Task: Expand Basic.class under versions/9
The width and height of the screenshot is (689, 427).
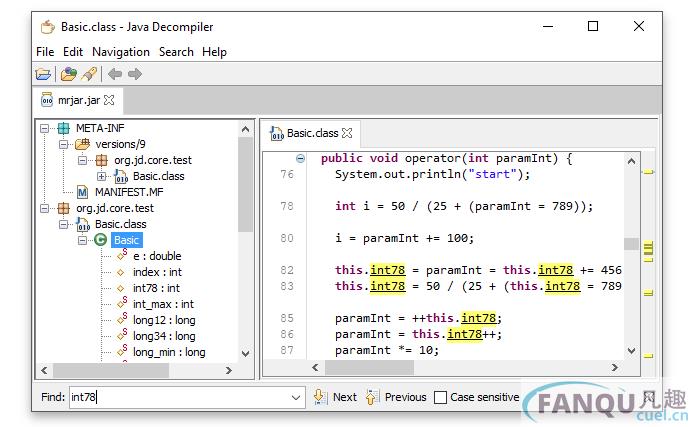Action: (102, 176)
